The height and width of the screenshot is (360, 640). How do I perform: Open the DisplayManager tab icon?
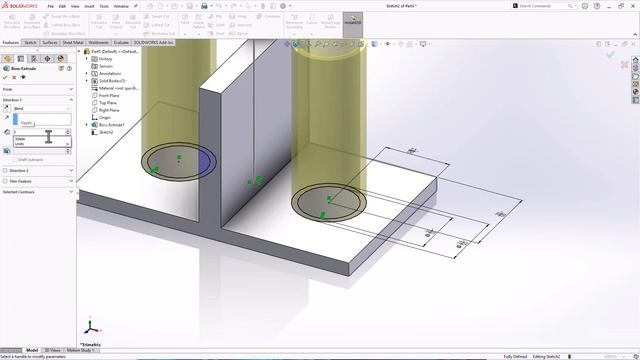tap(61, 59)
